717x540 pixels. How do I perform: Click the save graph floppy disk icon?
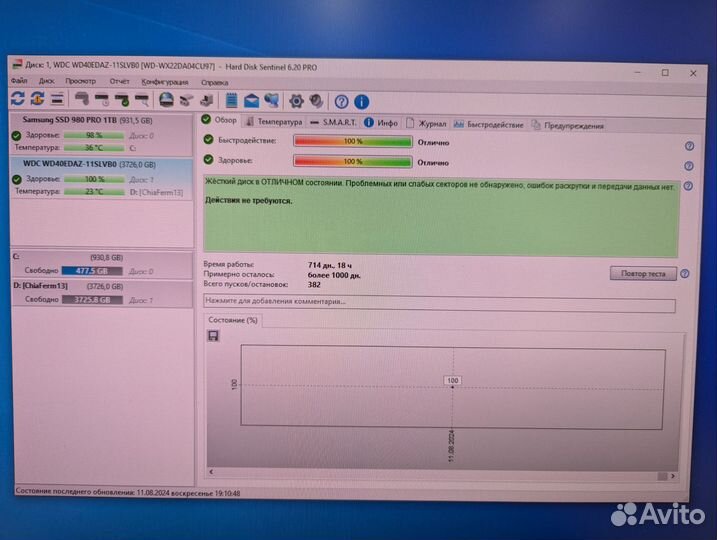pyautogui.click(x=213, y=336)
